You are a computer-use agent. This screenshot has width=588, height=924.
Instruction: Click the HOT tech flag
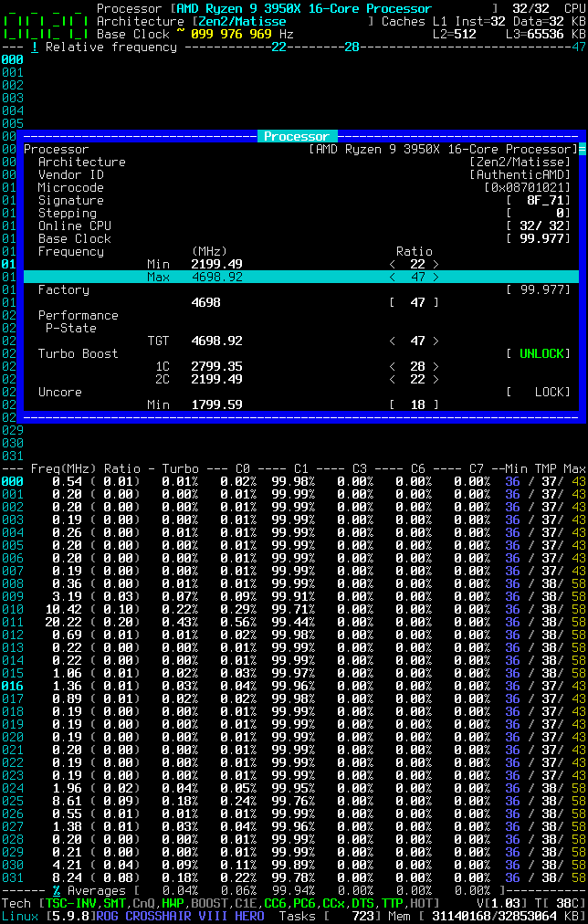coord(423,903)
